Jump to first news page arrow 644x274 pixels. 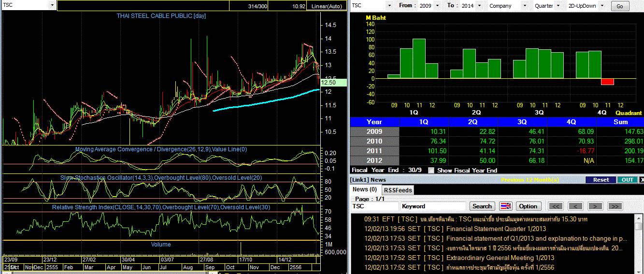tap(556, 206)
